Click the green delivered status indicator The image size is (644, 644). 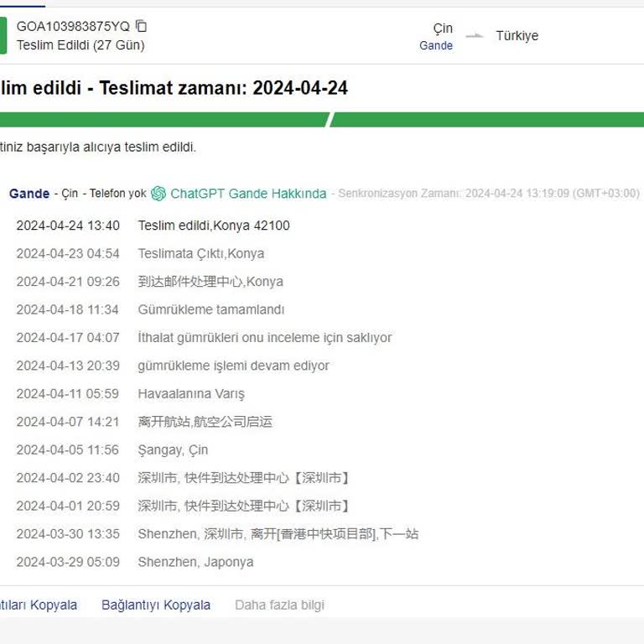[3, 36]
